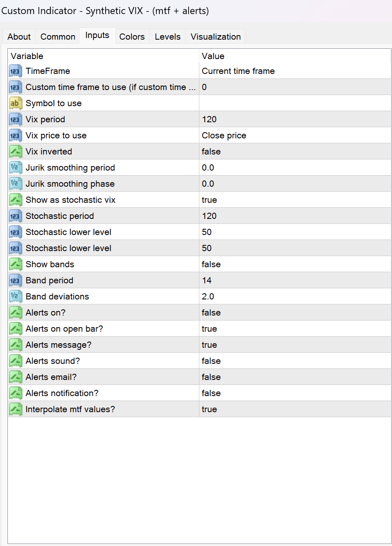Toggle Show as stochastic vix value
This screenshot has height=546, width=392.
209,200
